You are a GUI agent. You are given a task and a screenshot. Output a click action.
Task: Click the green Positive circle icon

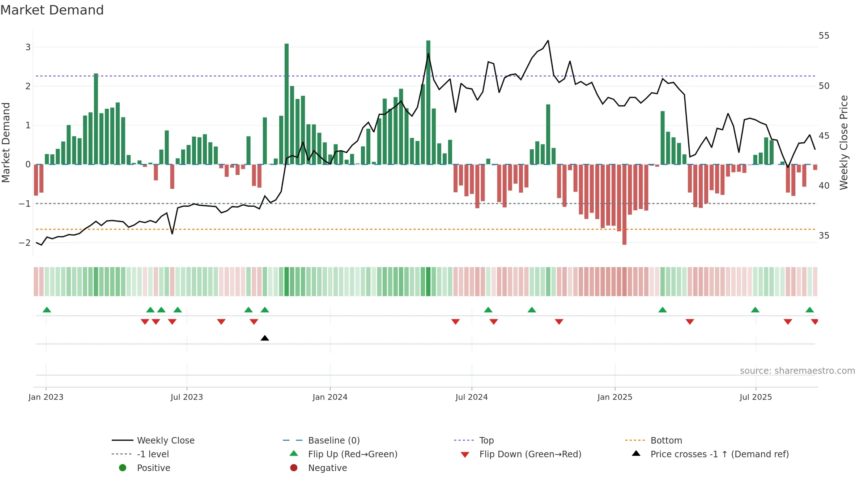coord(123,468)
